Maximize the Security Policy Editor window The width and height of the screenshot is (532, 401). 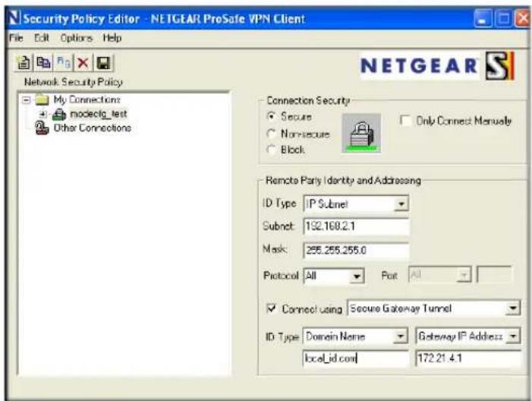point(503,18)
